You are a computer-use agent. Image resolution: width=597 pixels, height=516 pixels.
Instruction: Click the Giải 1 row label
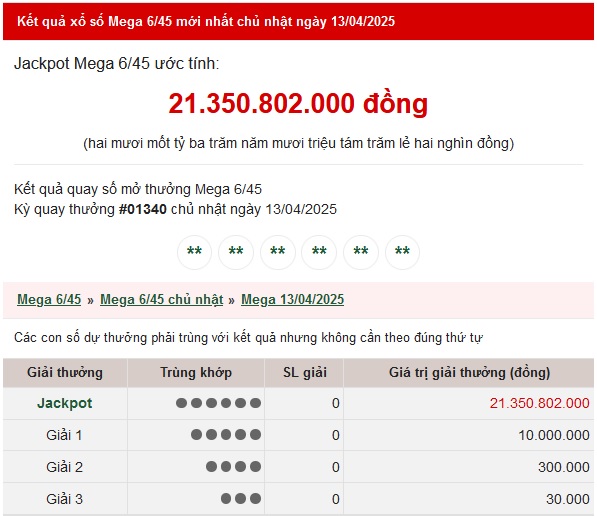[x=64, y=435]
